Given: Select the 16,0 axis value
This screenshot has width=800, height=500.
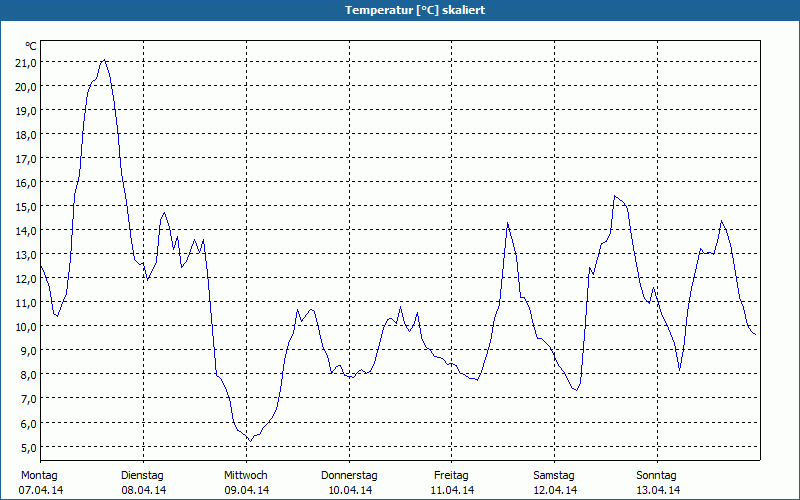Looking at the screenshot, I should (26, 183).
